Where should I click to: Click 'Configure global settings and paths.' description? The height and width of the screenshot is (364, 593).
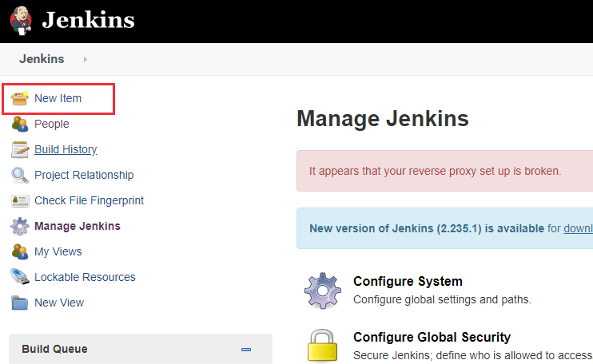[x=442, y=299]
